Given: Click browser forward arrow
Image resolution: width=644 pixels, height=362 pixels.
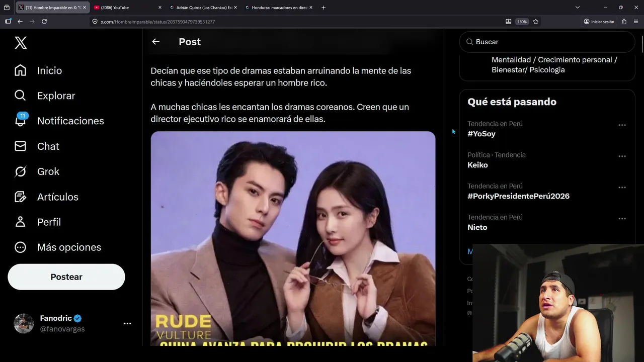Looking at the screenshot, I should [x=32, y=22].
